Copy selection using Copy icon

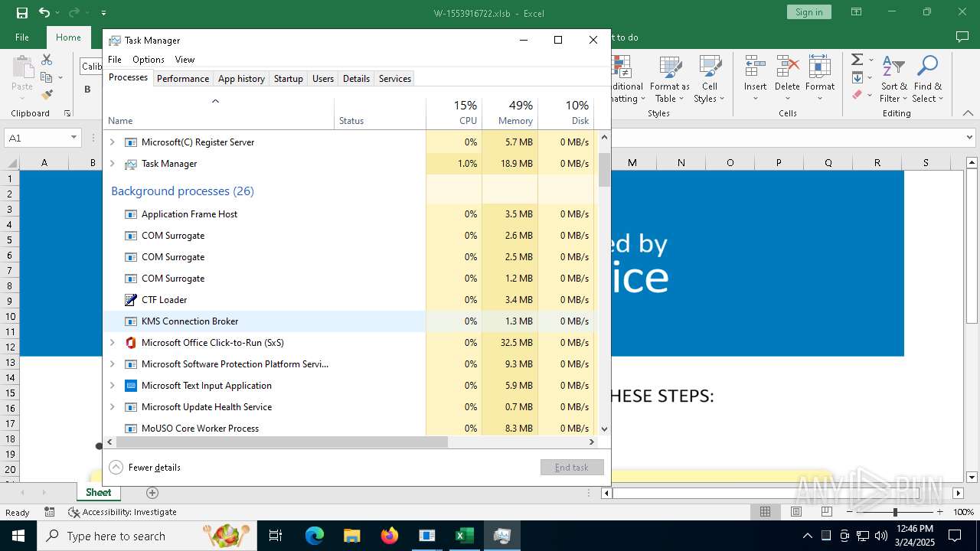47,77
